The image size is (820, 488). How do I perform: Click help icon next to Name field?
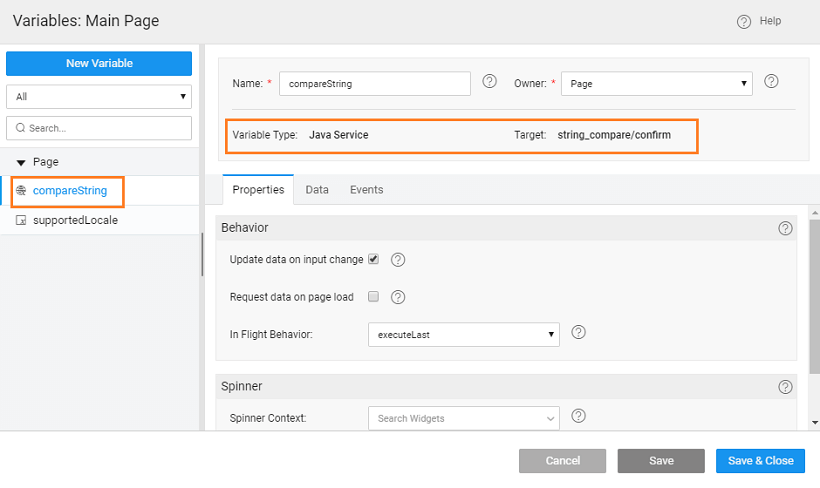pos(489,82)
